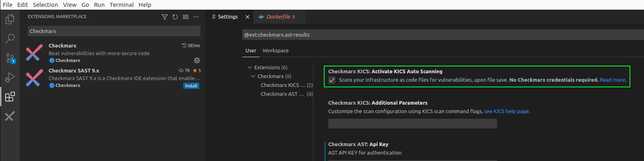Viewport: 644px width, 161px height.
Task: Click the settings search field
Action: click(x=443, y=35)
